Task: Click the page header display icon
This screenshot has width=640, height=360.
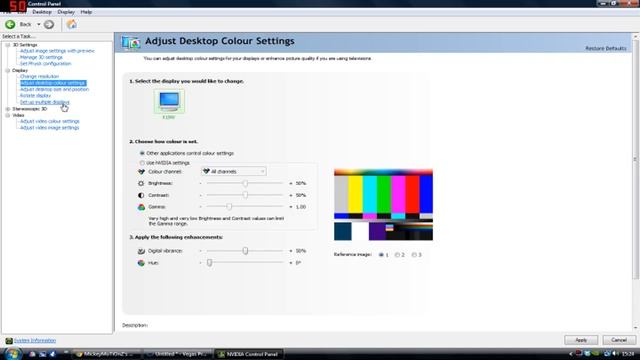Action: (131, 42)
